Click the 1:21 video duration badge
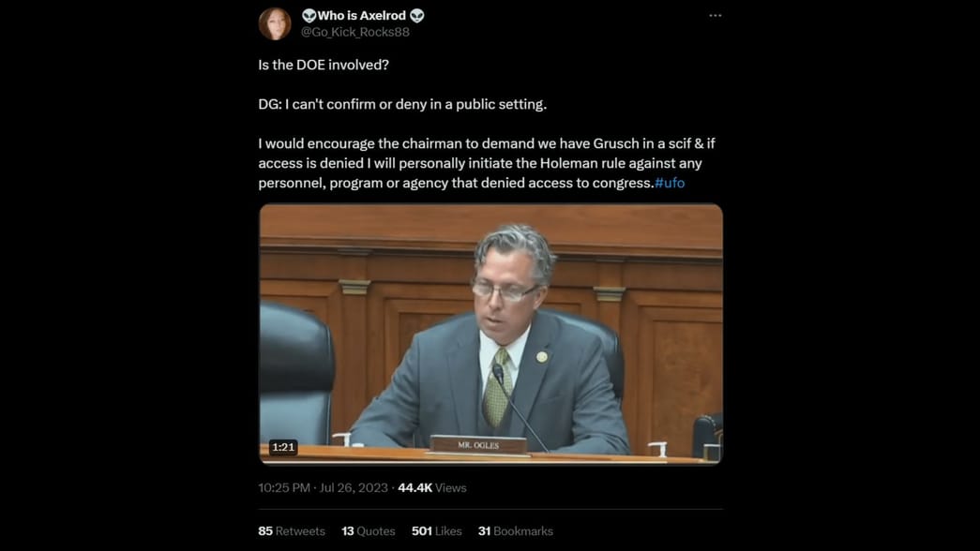 point(283,447)
